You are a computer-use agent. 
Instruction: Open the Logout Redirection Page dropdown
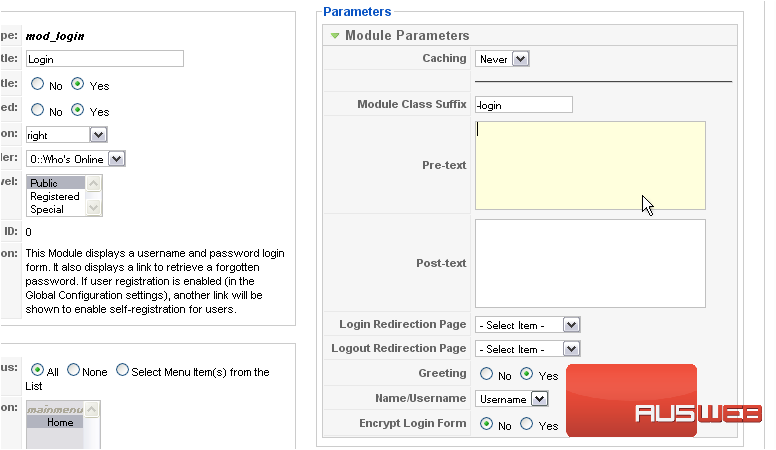coord(528,349)
